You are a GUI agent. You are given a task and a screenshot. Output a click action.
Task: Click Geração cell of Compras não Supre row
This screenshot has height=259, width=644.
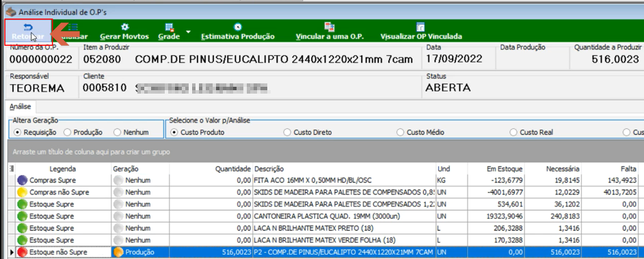click(x=140, y=191)
